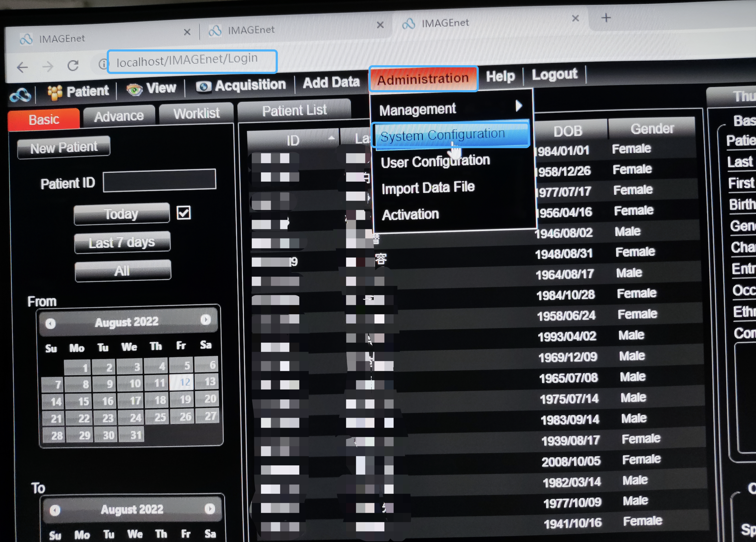Close the third IMAGEnet tab
Screen dimensions: 756x542
[x=576, y=18]
